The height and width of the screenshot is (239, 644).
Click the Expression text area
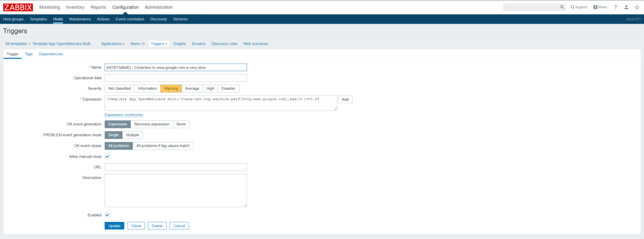point(221,103)
